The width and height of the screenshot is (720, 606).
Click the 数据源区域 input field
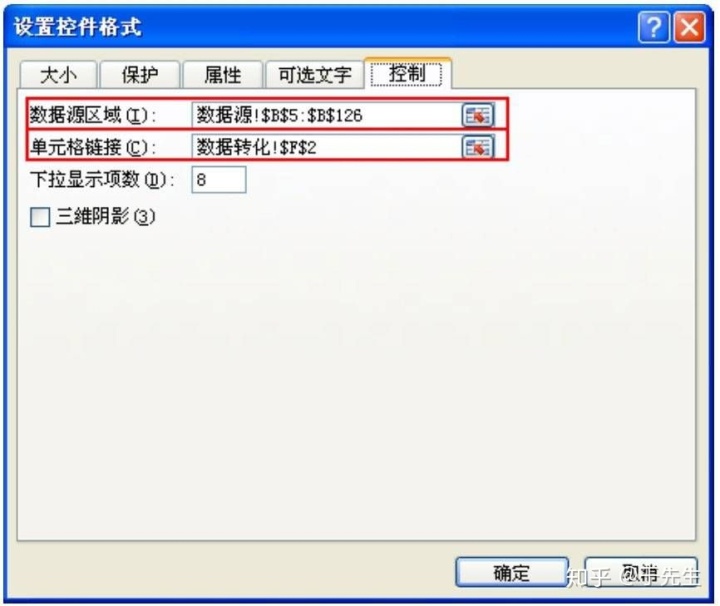coord(327,115)
